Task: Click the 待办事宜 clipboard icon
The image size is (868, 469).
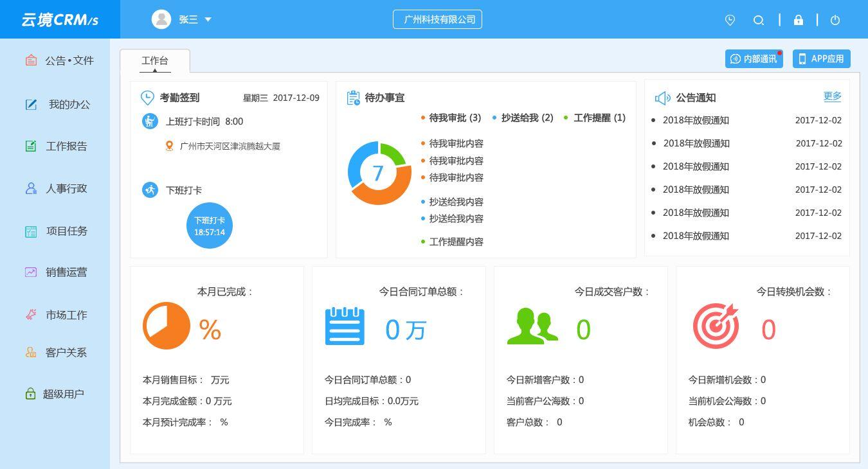Action: click(x=353, y=98)
